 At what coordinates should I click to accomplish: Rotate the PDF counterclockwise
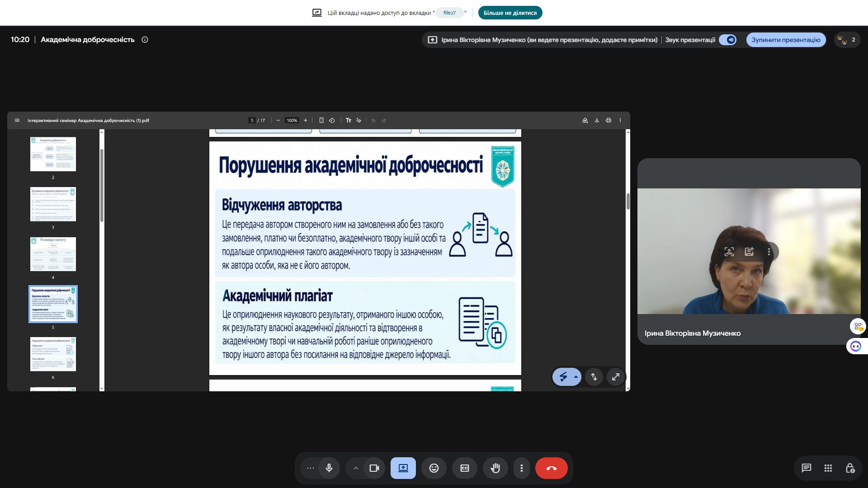click(x=332, y=121)
